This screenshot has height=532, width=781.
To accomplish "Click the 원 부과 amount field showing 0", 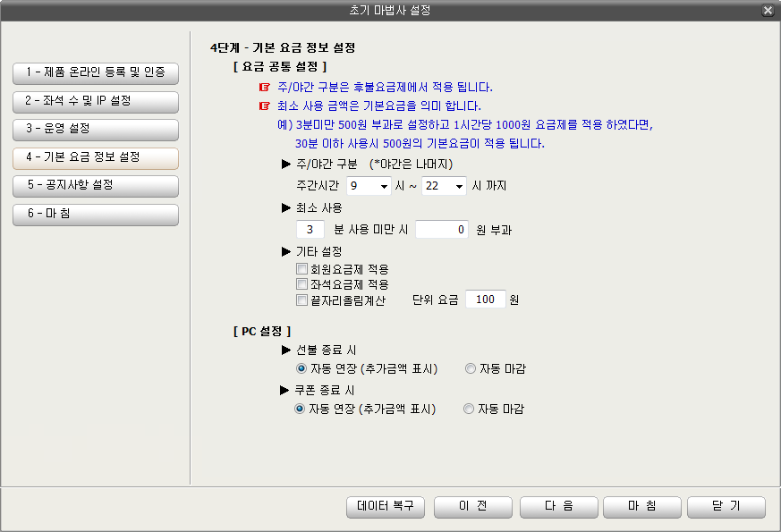I will 442,230.
